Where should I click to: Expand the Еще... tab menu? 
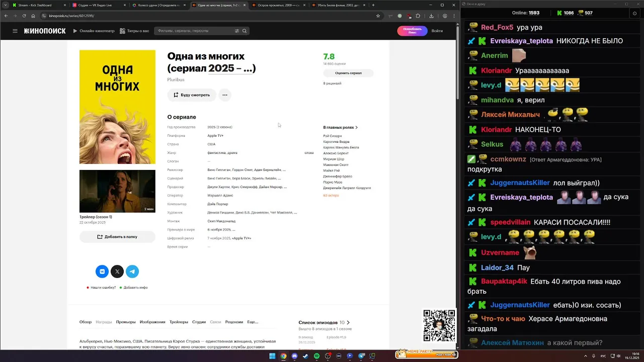253,322
